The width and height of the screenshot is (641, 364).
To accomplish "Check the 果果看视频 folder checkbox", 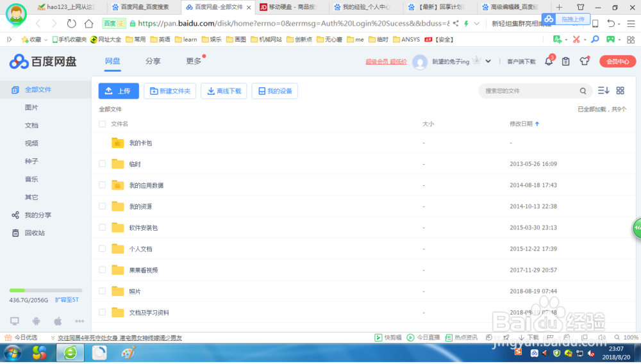I will tap(102, 270).
